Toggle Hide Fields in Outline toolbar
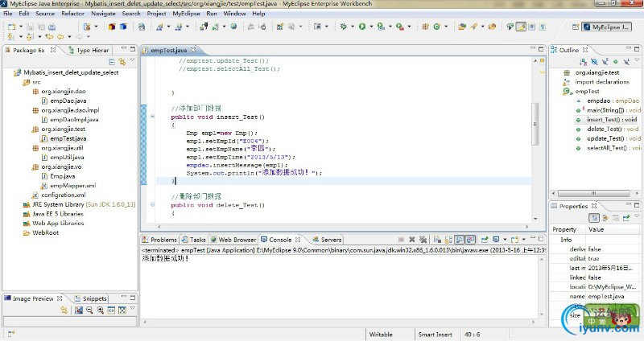This screenshot has width=644, height=341. click(594, 62)
